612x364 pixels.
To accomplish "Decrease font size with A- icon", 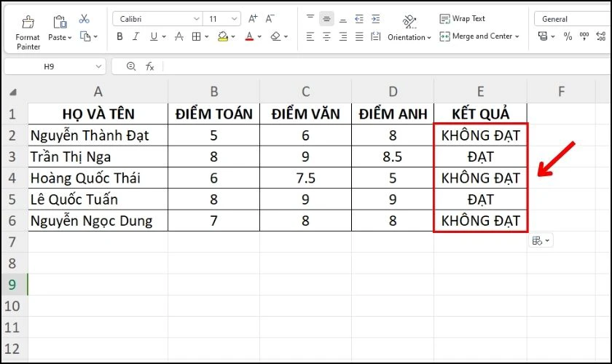I will [270, 18].
